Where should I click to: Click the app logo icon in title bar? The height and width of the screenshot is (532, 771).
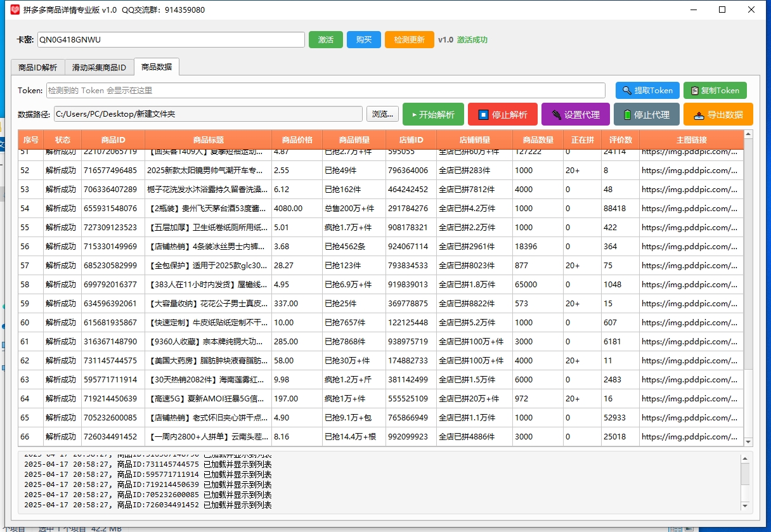15,10
